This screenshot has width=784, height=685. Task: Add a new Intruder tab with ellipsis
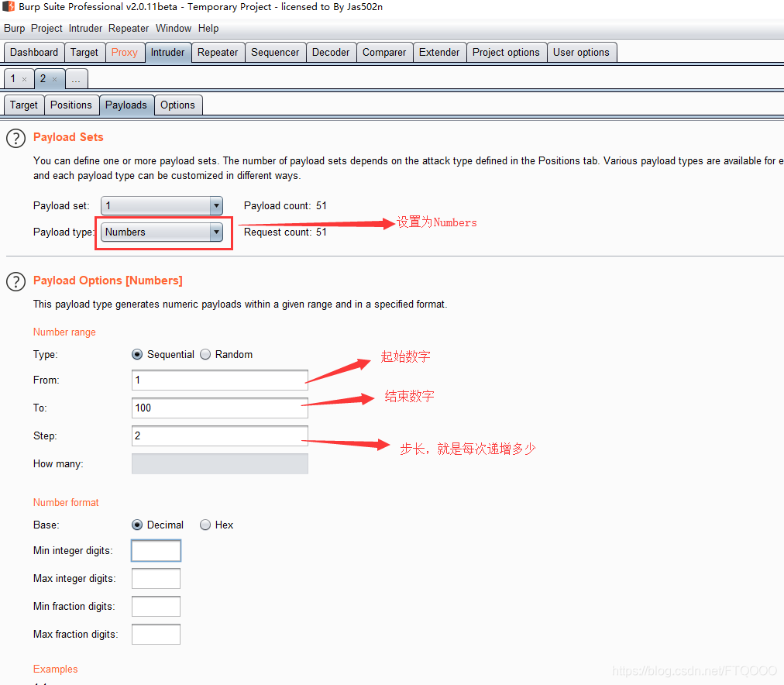pos(76,79)
